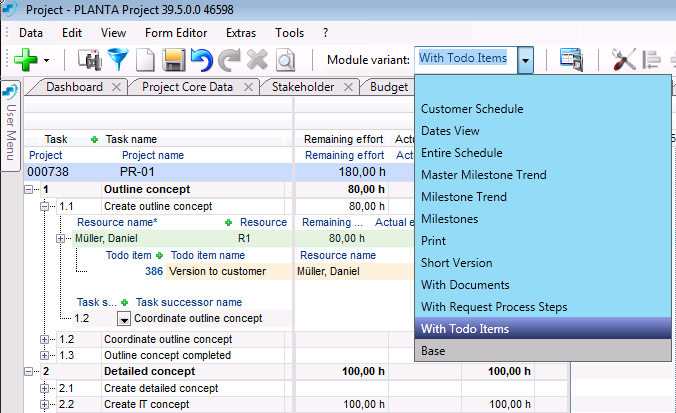
Task: Click the floppy disk Save icon
Action: click(174, 60)
